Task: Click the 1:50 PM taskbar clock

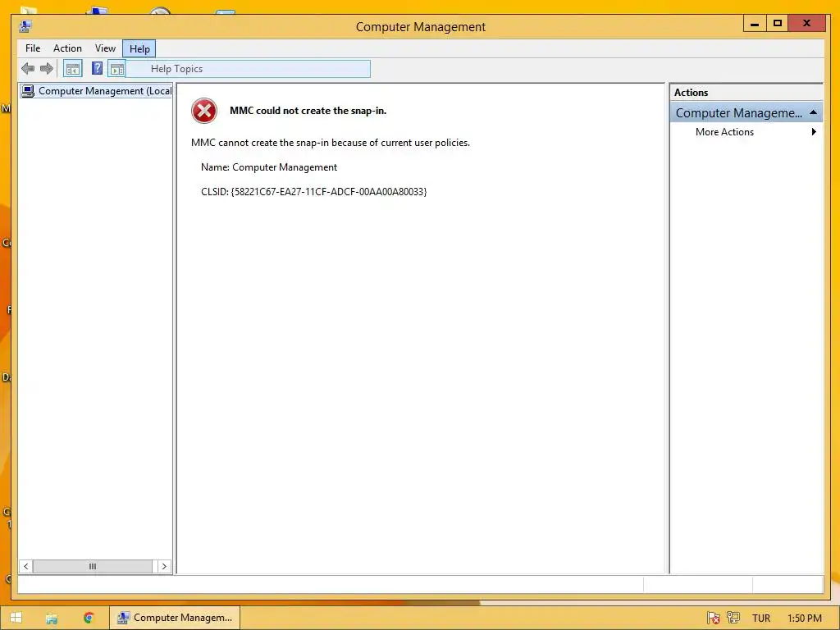Action: pyautogui.click(x=804, y=619)
